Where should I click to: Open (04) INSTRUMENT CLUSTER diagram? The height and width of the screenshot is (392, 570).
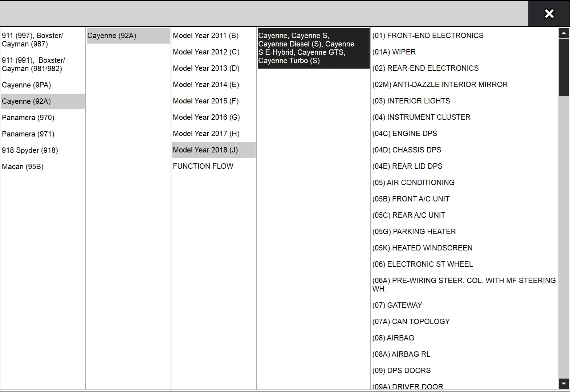[x=421, y=117]
